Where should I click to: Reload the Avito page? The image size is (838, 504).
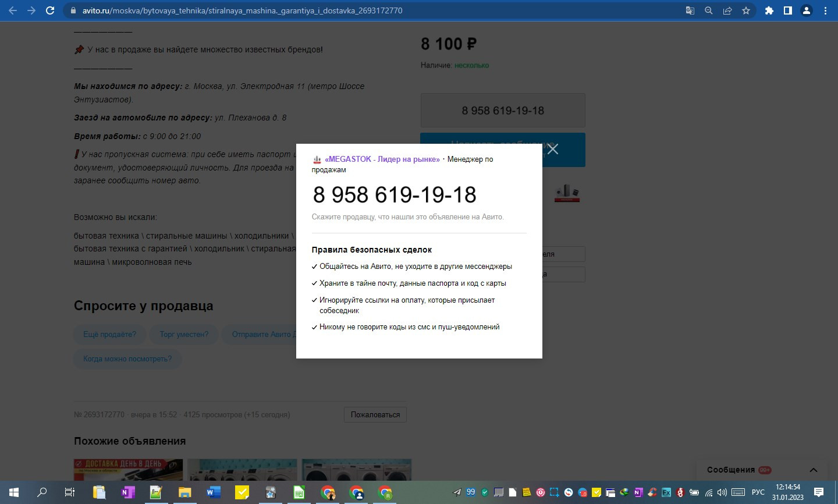pos(50,10)
